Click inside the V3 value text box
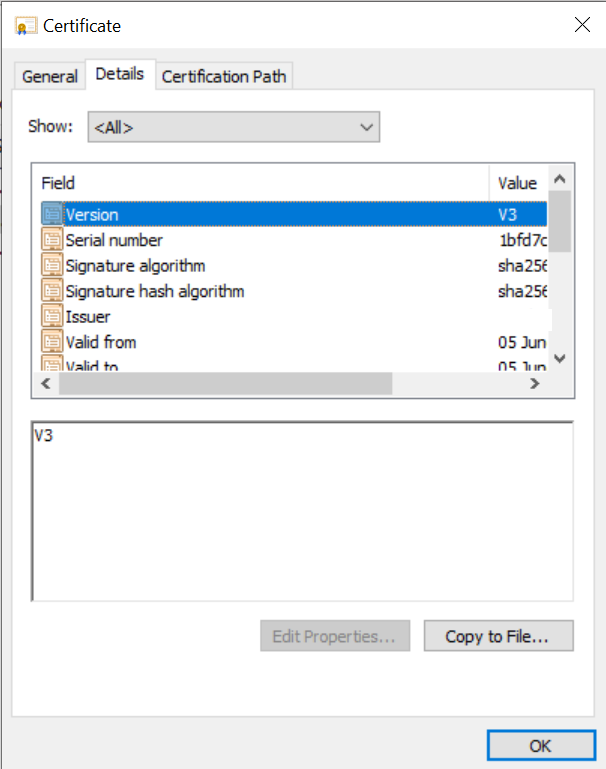Screen dimensions: 606x769 tap(302, 510)
